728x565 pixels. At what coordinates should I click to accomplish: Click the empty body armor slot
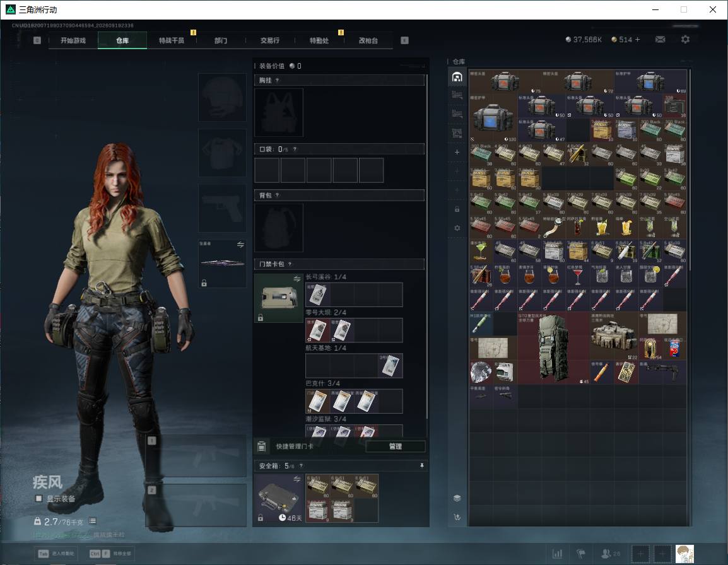pos(223,153)
